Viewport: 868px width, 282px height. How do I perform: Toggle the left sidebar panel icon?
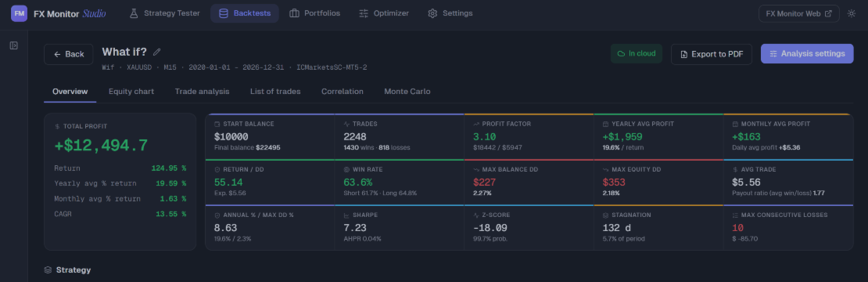[x=14, y=45]
